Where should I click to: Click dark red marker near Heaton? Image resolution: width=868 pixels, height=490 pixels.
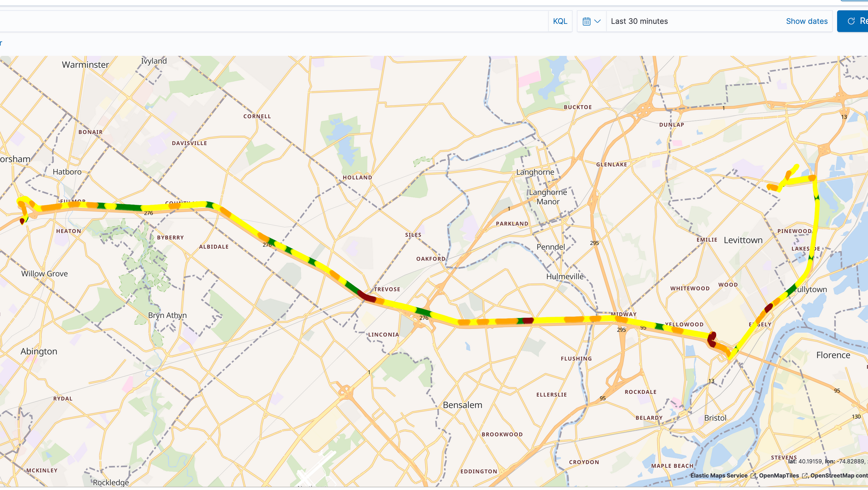click(x=23, y=221)
